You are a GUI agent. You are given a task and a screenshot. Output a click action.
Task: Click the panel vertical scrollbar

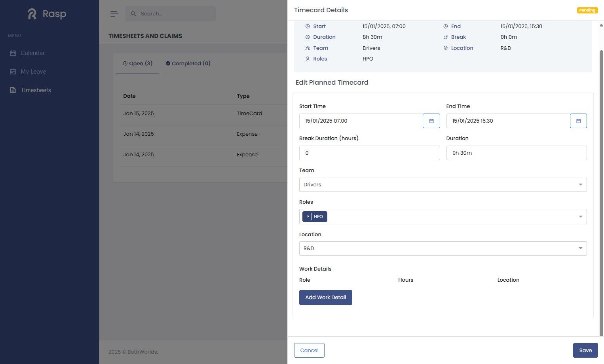[601, 190]
